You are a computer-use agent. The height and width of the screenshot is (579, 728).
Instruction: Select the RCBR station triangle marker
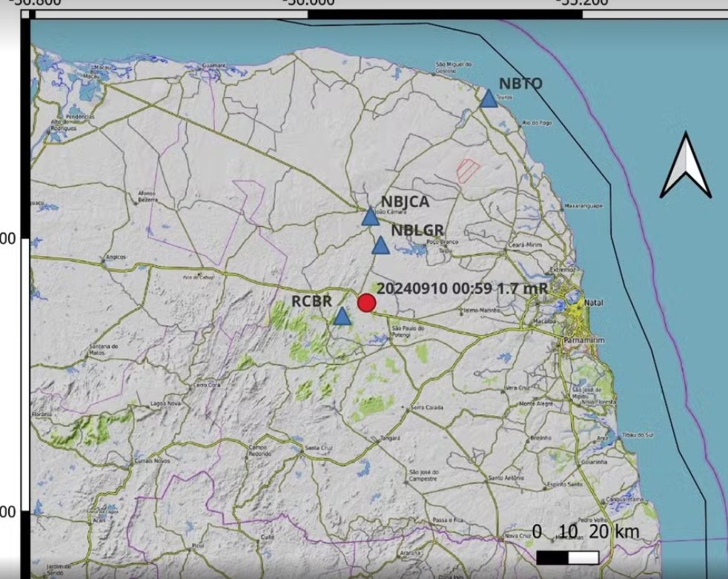[342, 317]
